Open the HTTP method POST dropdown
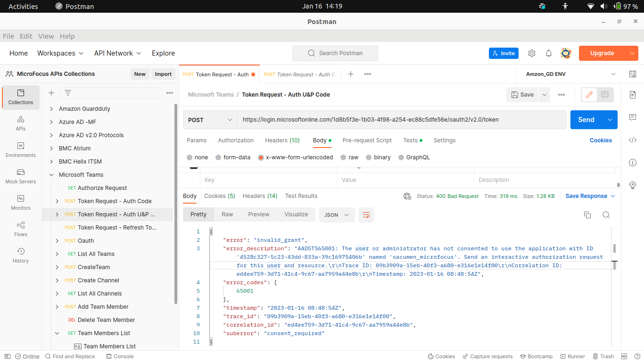Screen dimensions: 644x362 tap(210, 120)
